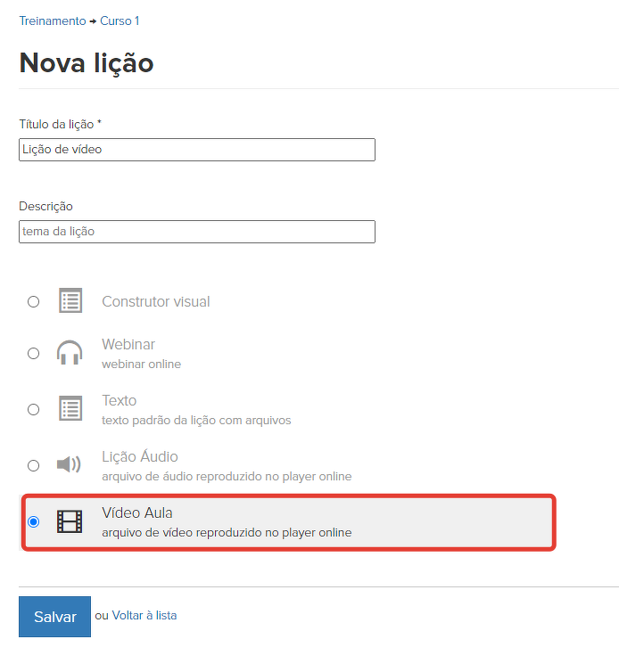
Task: Select the Lição Áudio radio button
Action: tap(34, 465)
